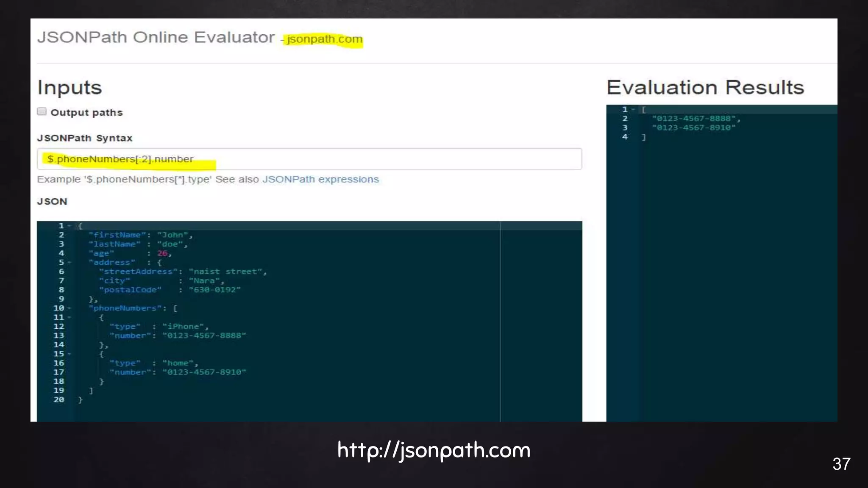Click the "postalCode" key

[x=130, y=290]
